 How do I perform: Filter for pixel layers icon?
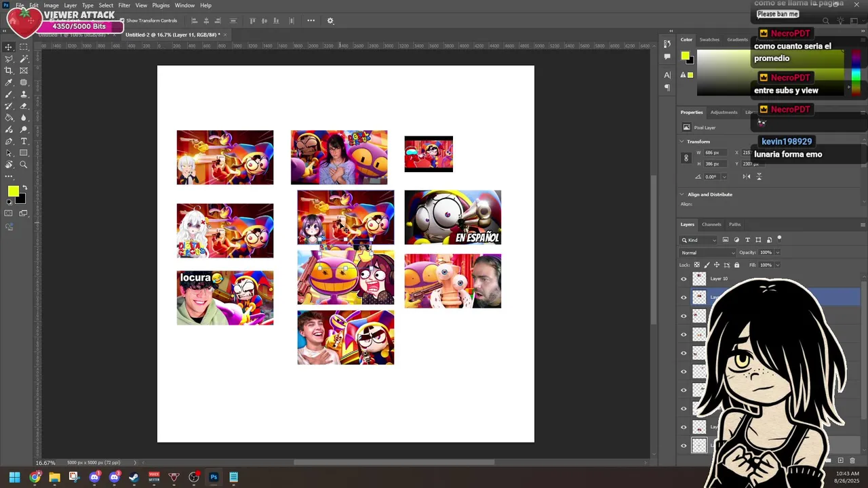click(x=726, y=240)
